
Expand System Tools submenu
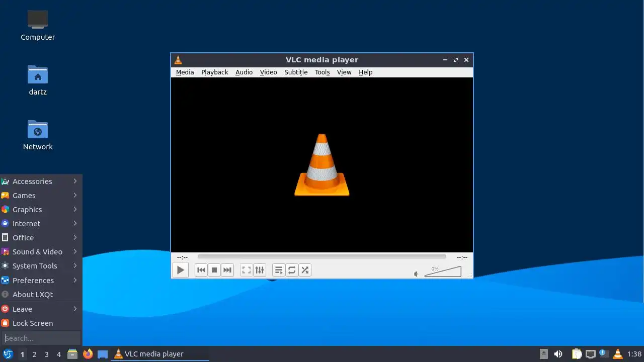point(41,266)
